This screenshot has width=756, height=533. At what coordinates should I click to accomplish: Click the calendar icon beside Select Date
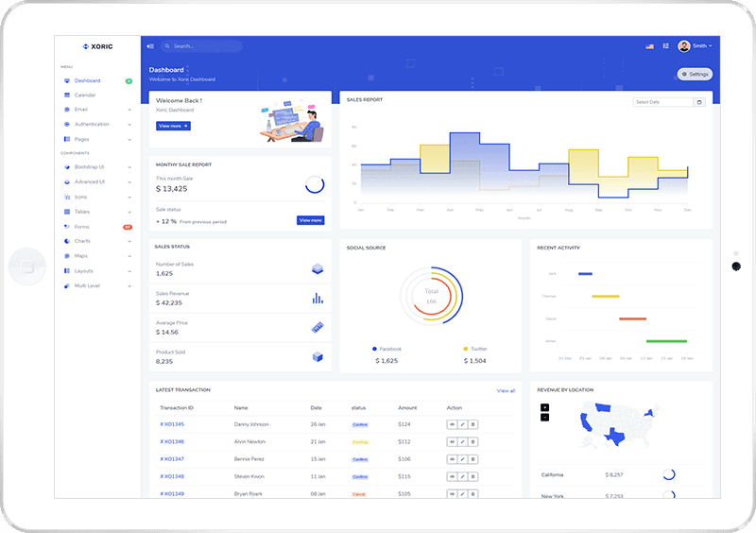699,102
